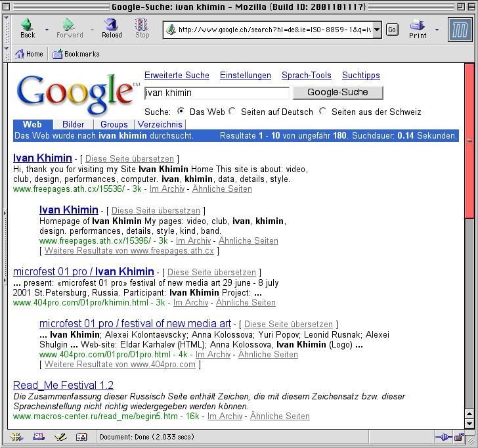Click Weitere Resultate von www.404pro.com
The image size is (478, 448).
(120, 365)
